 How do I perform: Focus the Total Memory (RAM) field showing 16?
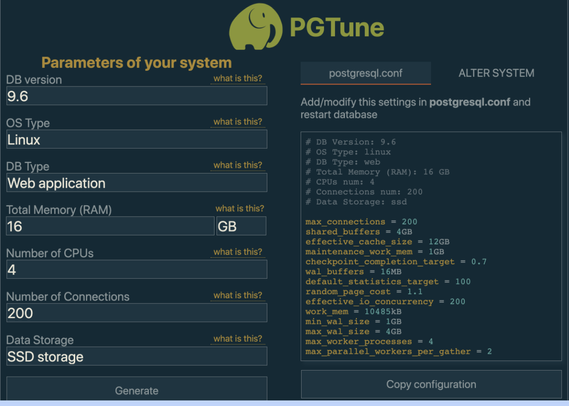coord(110,226)
